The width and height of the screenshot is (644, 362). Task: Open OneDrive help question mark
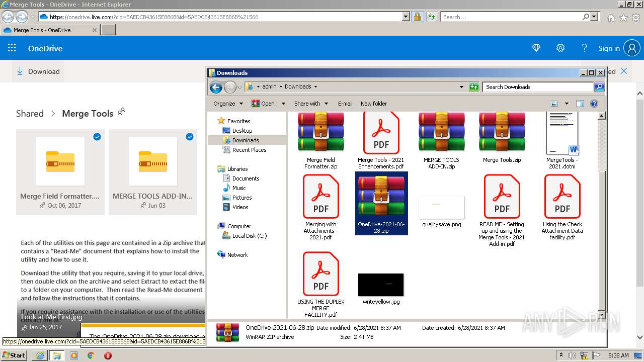pos(584,48)
